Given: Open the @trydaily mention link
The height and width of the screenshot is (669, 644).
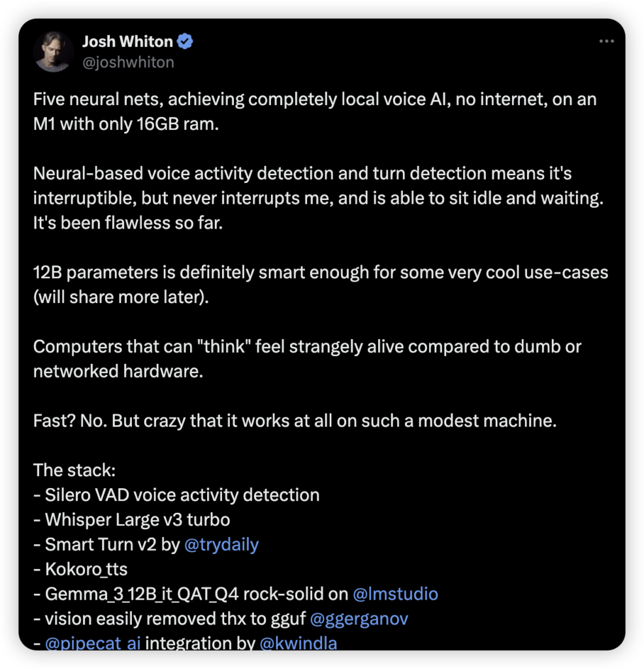Looking at the screenshot, I should click(221, 545).
